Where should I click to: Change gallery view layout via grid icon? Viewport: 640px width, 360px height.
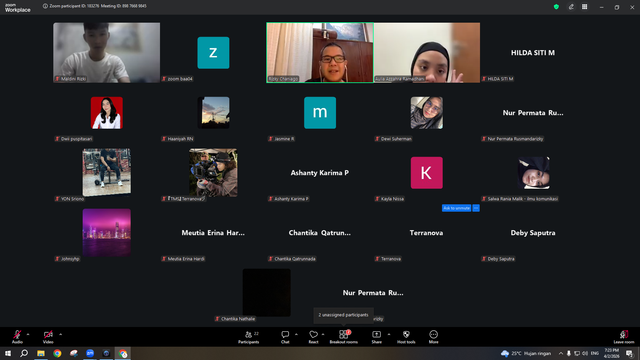pyautogui.click(x=584, y=7)
